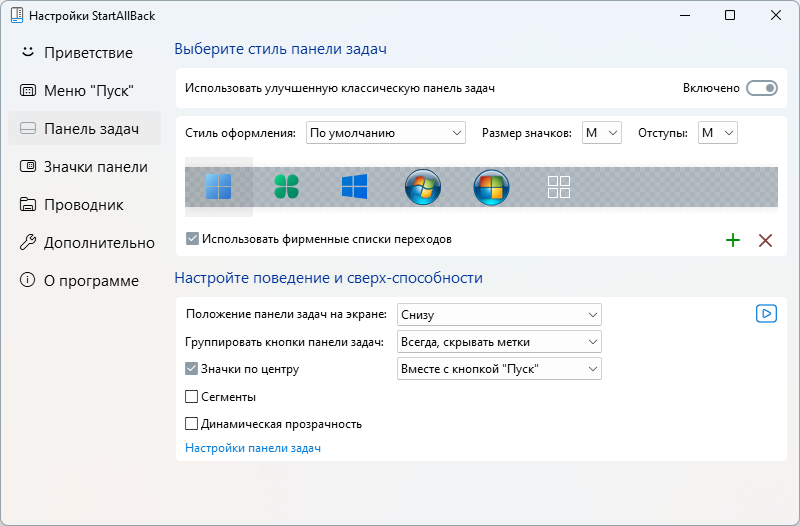Viewport: 800px width, 526px height.
Task: Add a custom icon with green plus
Action: 733,240
